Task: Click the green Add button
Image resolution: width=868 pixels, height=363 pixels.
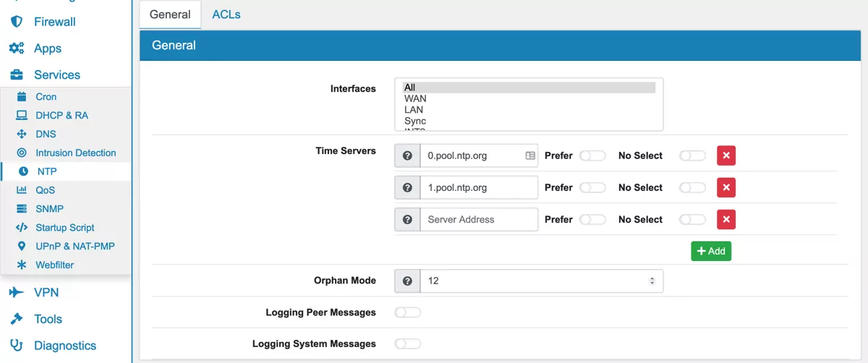Action: pos(710,251)
